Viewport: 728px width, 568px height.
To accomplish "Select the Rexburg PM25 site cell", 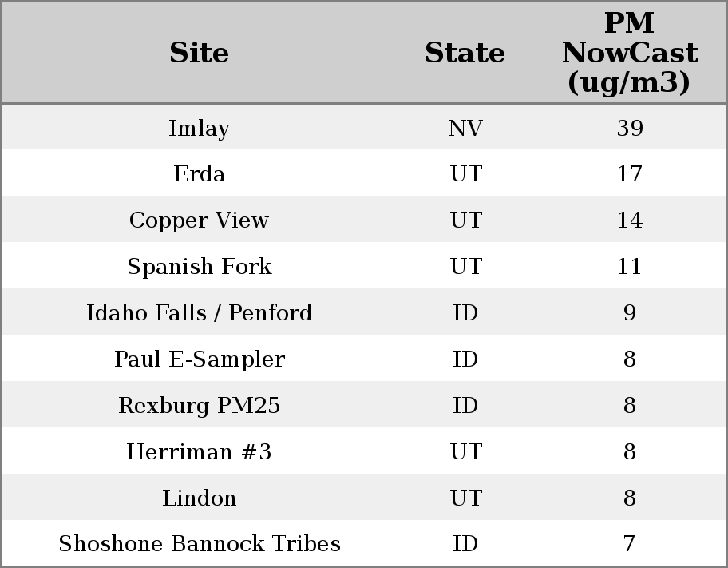I will click(x=199, y=405).
